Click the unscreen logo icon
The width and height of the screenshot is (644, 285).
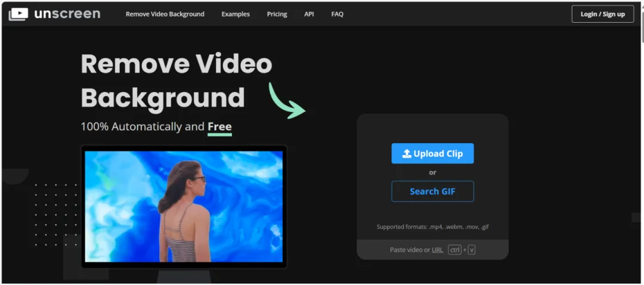coord(18,14)
